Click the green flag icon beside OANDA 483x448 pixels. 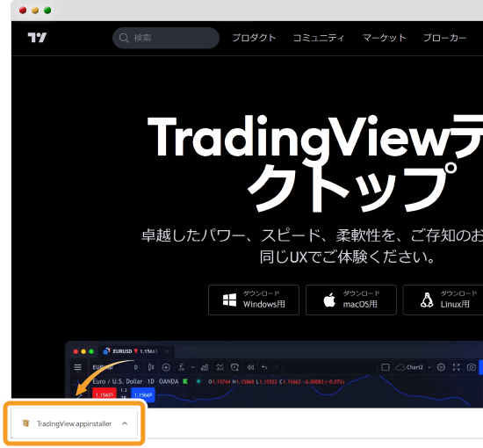tap(185, 381)
